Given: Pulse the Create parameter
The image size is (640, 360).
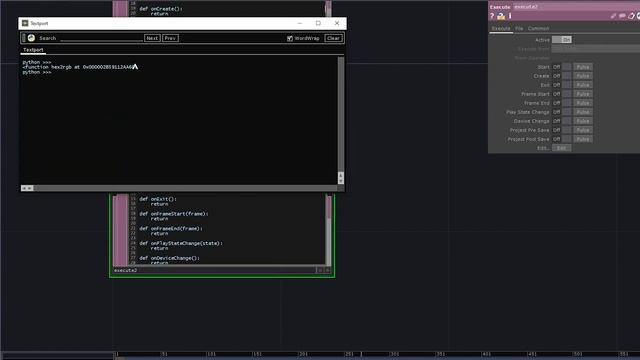Looking at the screenshot, I should [583, 76].
